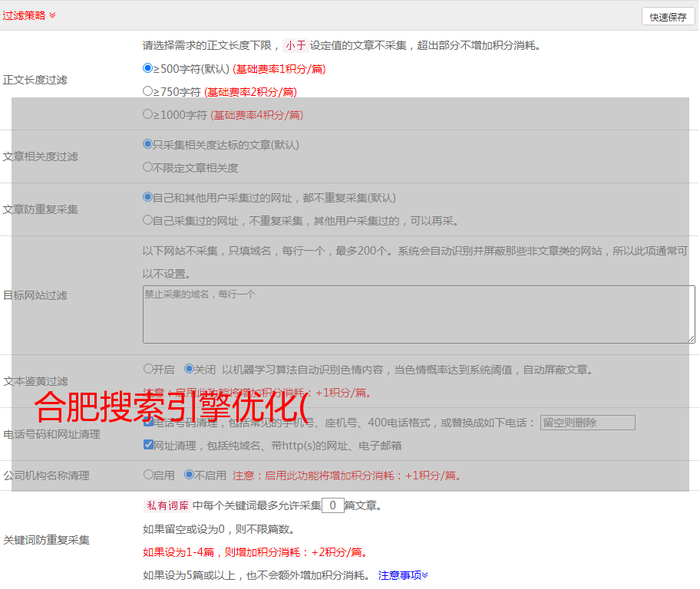Select 启用 for 公司机构名称清理
Viewport: 700px width, 589px height.
coord(148,475)
